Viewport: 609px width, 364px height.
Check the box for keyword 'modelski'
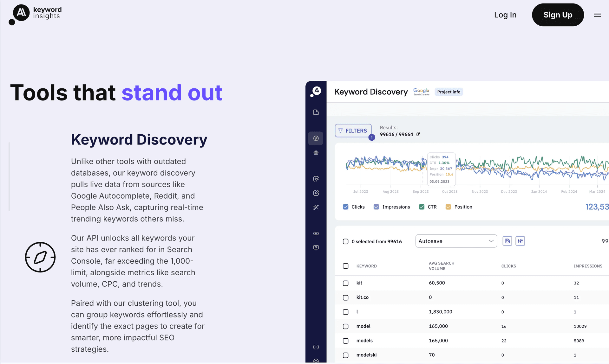[346, 355]
